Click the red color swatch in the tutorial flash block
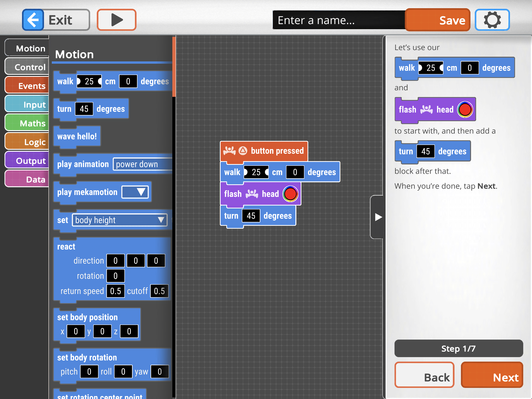The height and width of the screenshot is (399, 532). coord(465,109)
